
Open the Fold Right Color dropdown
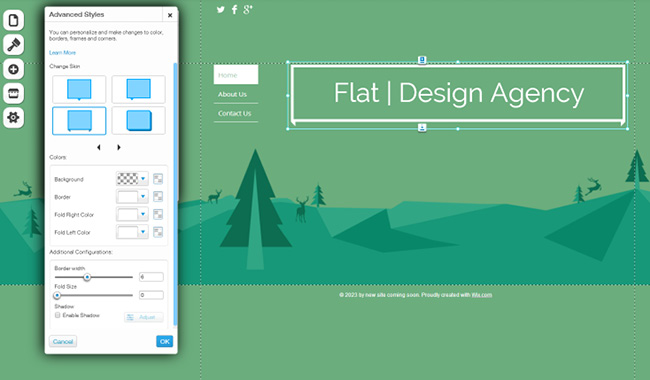click(132, 214)
